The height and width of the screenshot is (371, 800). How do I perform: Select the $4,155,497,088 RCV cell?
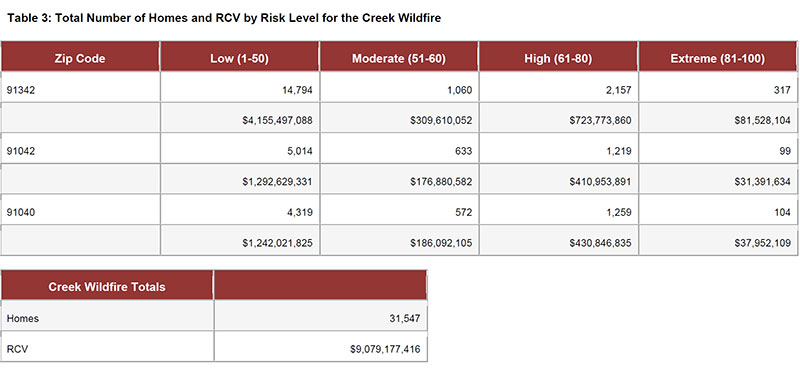(240, 118)
